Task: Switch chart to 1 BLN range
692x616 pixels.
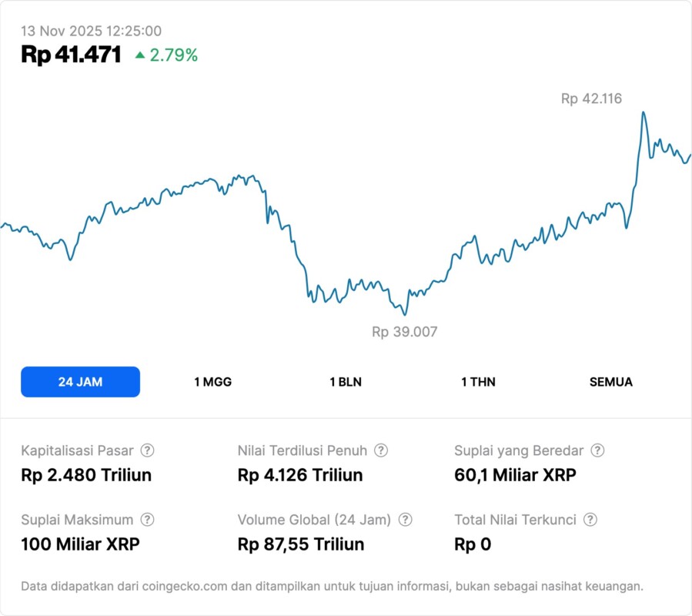Action: click(346, 382)
